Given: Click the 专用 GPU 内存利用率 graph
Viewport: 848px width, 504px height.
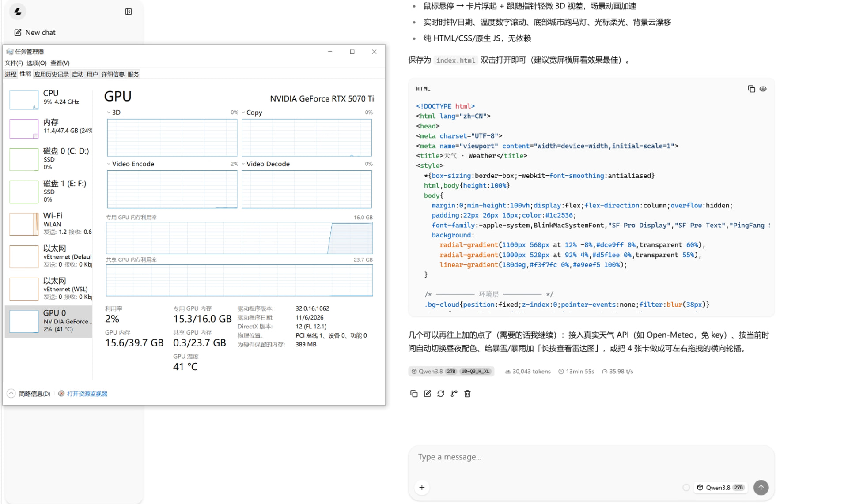Looking at the screenshot, I should pyautogui.click(x=239, y=238).
